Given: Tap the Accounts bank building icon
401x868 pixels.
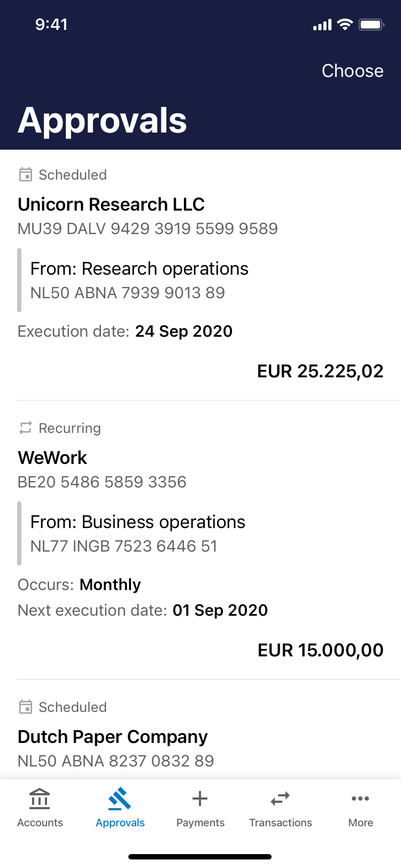Looking at the screenshot, I should coord(40,799).
